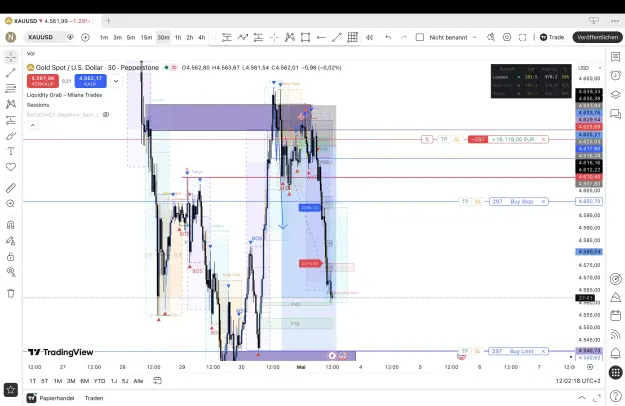Screen dimensions: 625x406
Task: Select the YTD date range
Action: coord(99,381)
